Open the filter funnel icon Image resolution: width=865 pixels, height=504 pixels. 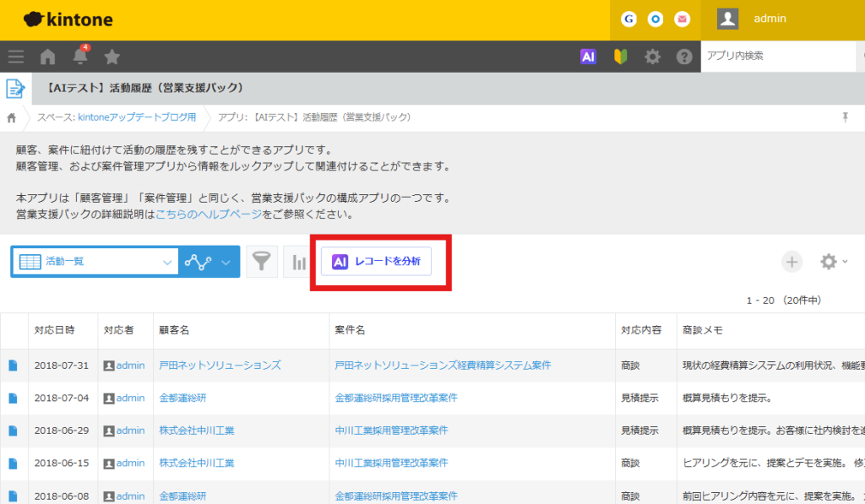pos(262,262)
